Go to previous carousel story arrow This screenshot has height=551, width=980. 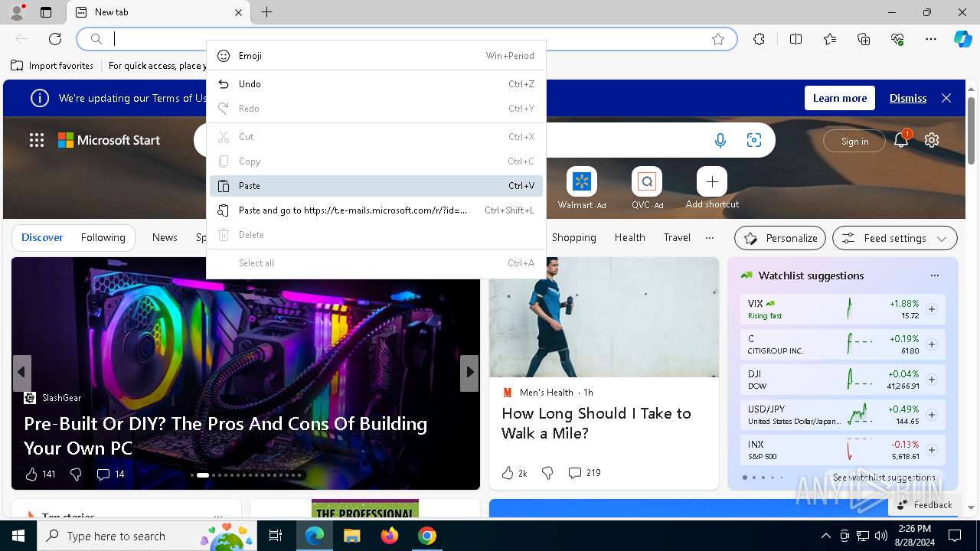click(x=21, y=372)
